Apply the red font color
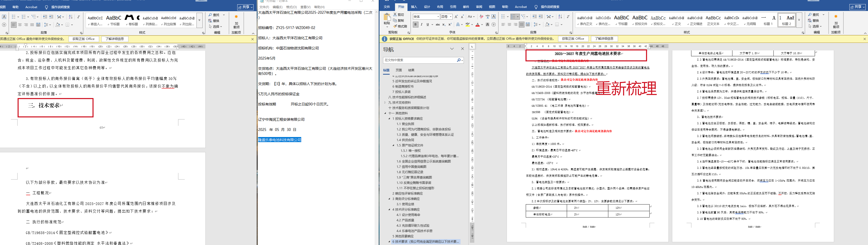 tap(478, 24)
